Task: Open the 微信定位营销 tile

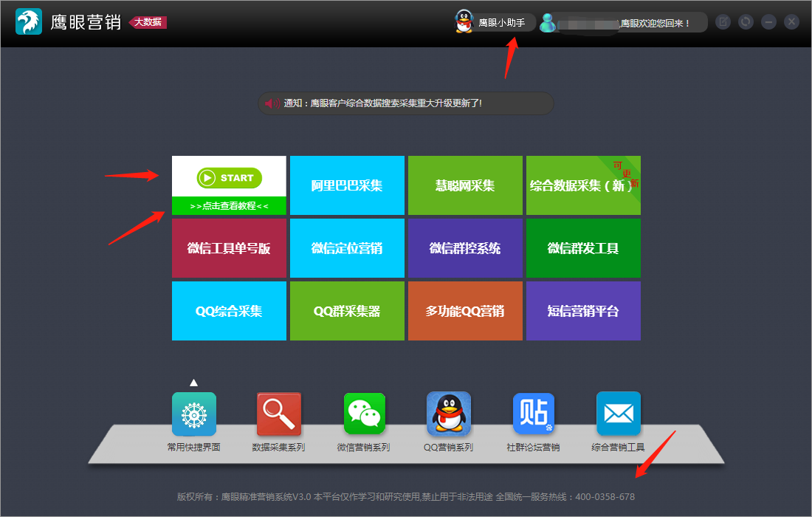Action: [x=347, y=248]
